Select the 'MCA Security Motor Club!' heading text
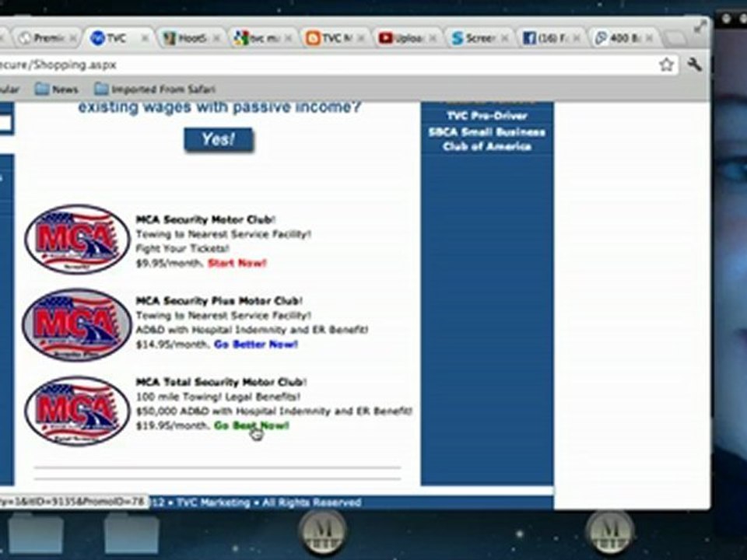Image resolution: width=747 pixels, height=560 pixels. (205, 219)
